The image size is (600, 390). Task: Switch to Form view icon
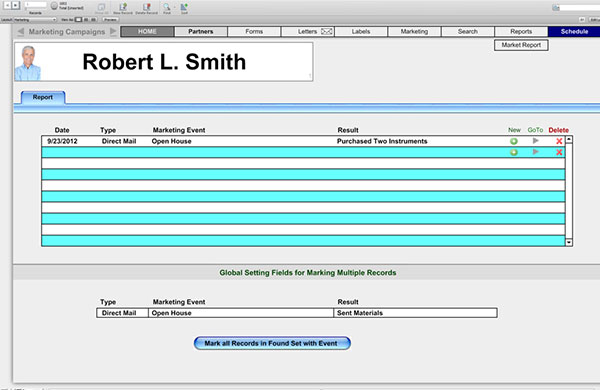click(x=78, y=20)
